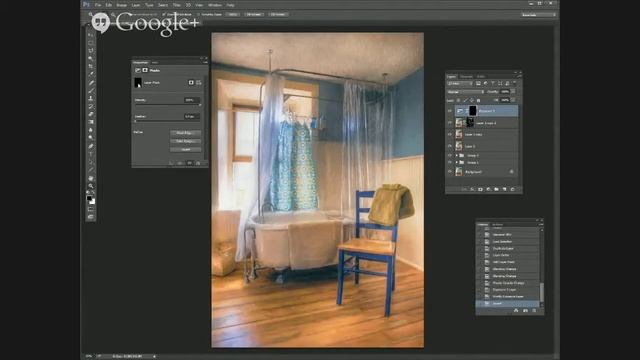Click Mask Edge button in Properties panel
Image resolution: width=640 pixels, height=360 pixels.
tap(185, 133)
